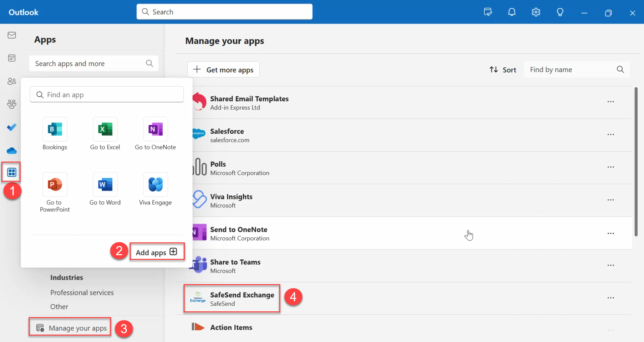This screenshot has width=644, height=342.
Task: Open the More apps grid icon
Action: [12, 172]
